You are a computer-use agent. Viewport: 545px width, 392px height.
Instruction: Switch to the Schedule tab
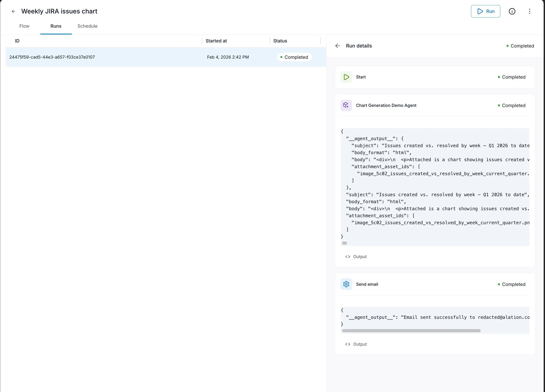tap(87, 26)
